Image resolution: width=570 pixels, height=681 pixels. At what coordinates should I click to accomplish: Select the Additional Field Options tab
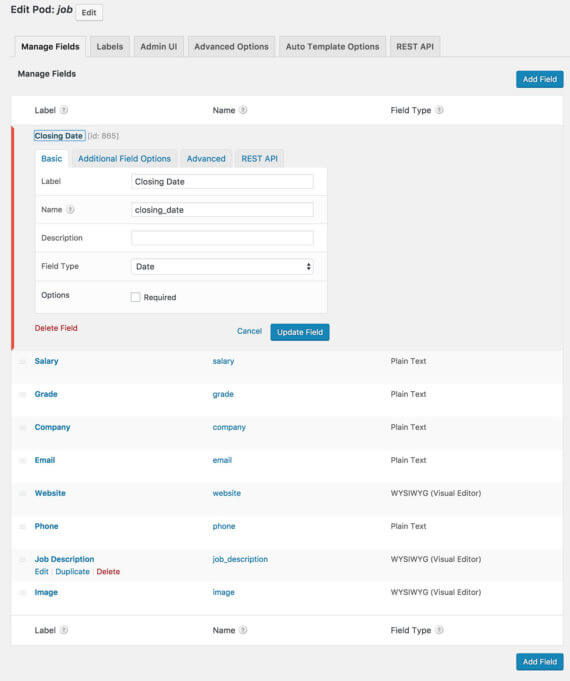[124, 159]
